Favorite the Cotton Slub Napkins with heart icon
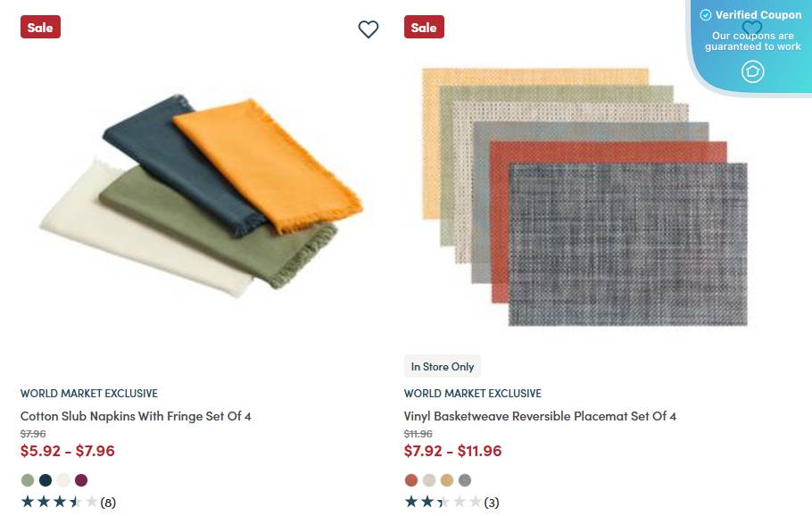This screenshot has height=516, width=812. [369, 29]
